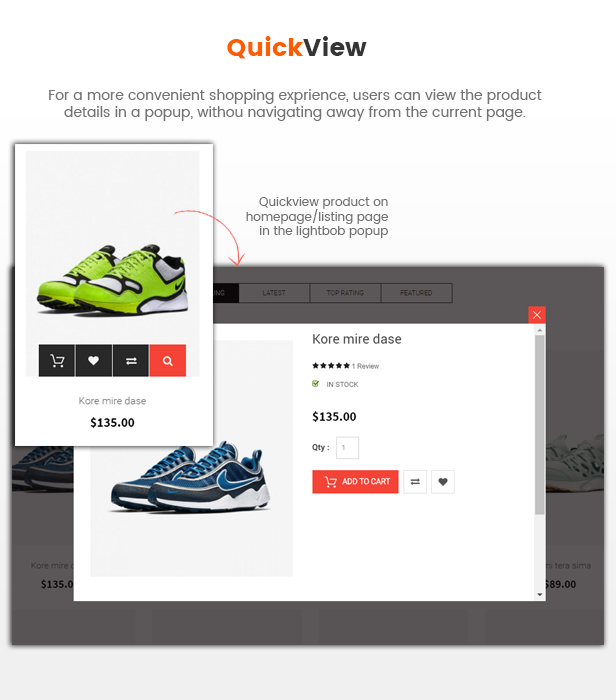The height and width of the screenshot is (700, 616).
Task: Click the Kore mire dase title in popup
Action: pos(357,339)
